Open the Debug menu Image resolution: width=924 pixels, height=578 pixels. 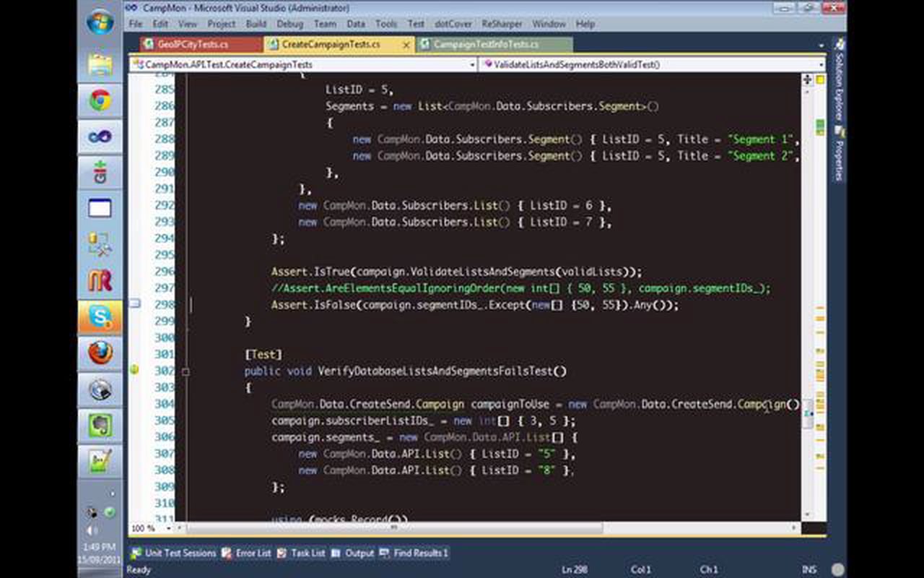[x=290, y=24]
